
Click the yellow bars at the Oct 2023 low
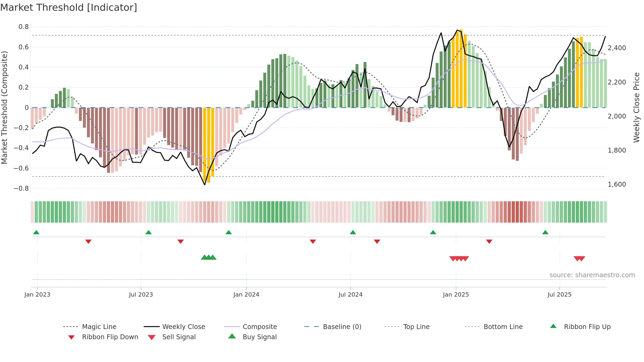(x=208, y=145)
